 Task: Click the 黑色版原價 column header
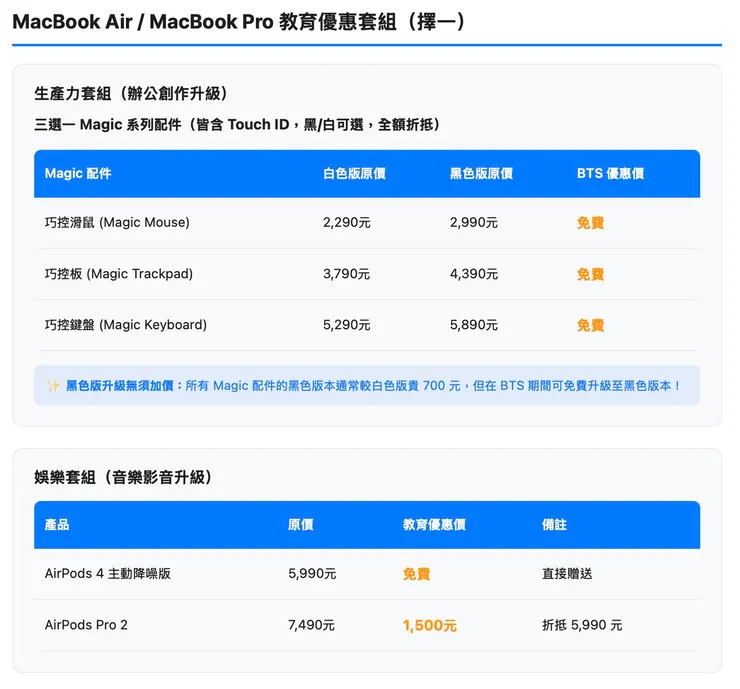click(481, 174)
